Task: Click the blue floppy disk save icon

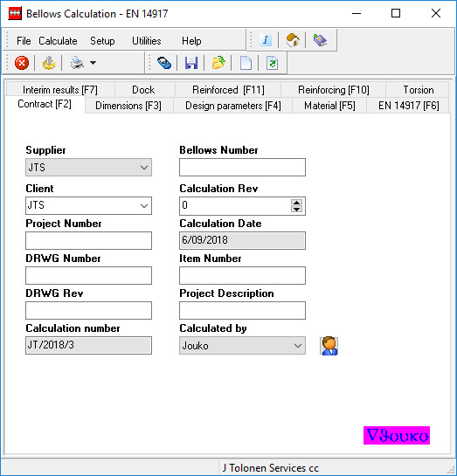Action: [x=191, y=63]
